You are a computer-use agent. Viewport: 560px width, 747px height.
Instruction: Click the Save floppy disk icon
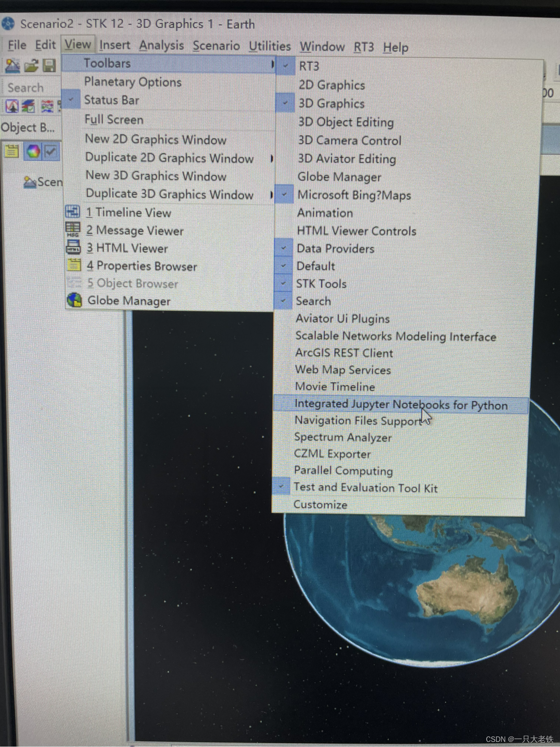coord(49,65)
